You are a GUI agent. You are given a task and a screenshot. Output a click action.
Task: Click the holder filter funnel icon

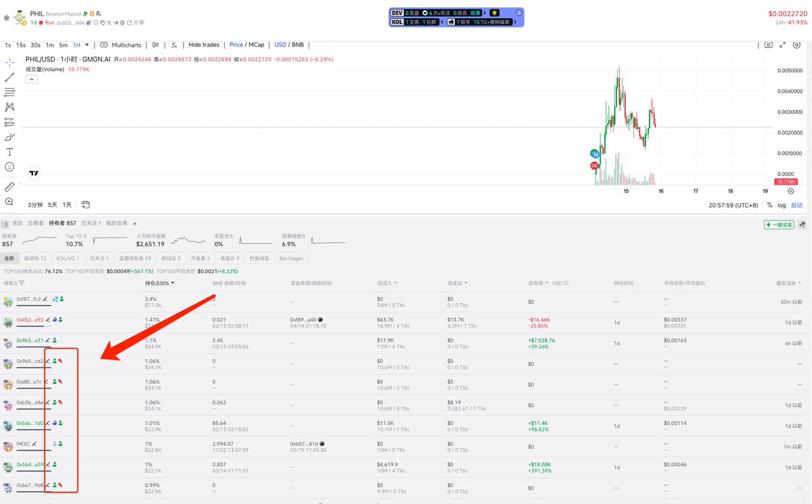[22, 283]
